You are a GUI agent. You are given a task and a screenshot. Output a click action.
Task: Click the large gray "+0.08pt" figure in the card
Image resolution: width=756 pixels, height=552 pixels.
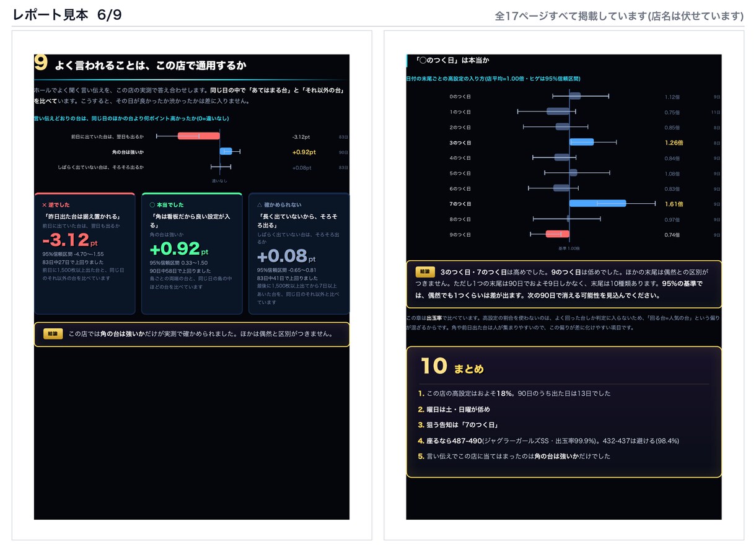[x=286, y=256]
